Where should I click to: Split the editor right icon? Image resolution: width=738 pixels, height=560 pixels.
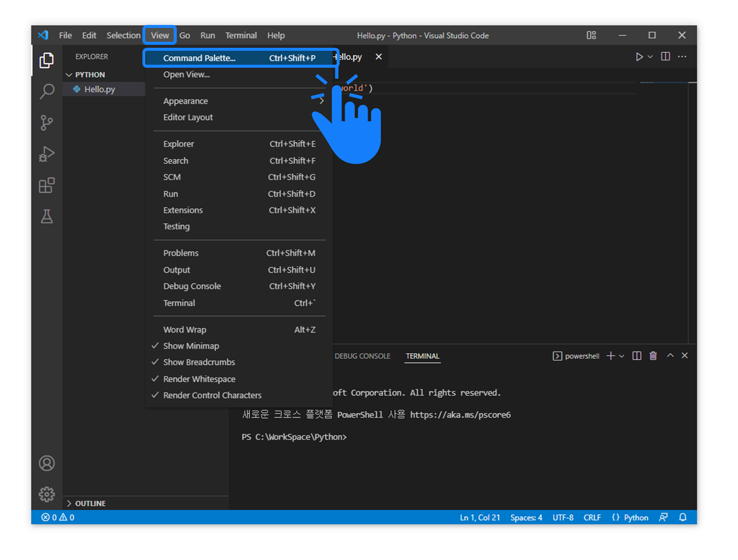[x=665, y=56]
